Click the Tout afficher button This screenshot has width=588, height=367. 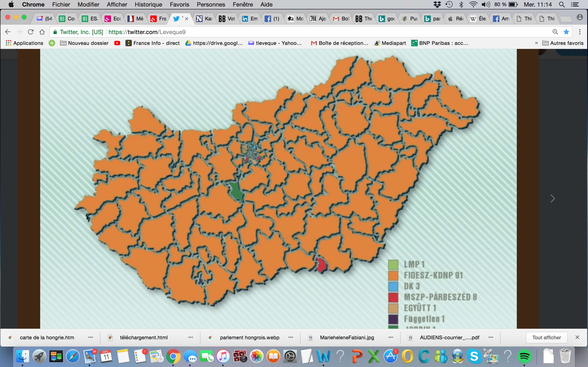coord(546,337)
